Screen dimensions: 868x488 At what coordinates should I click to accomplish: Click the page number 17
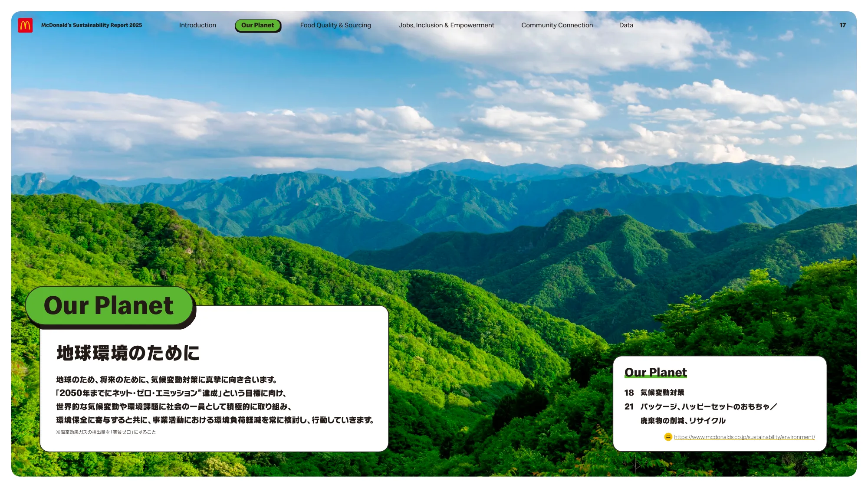coord(842,25)
